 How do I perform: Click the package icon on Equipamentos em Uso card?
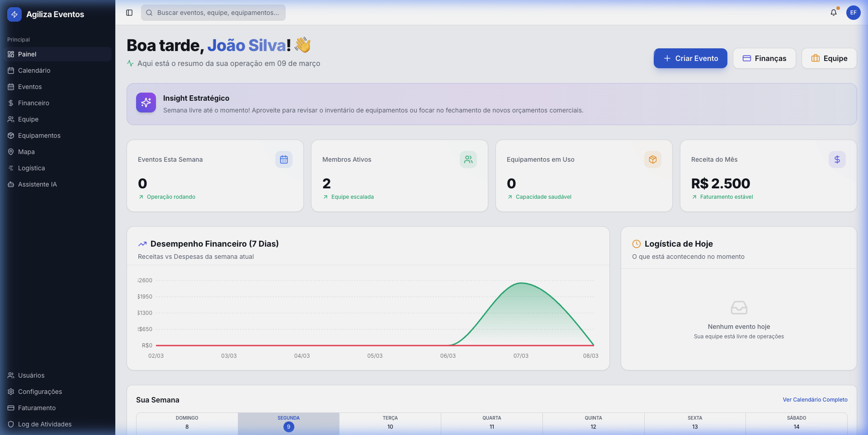tap(652, 159)
